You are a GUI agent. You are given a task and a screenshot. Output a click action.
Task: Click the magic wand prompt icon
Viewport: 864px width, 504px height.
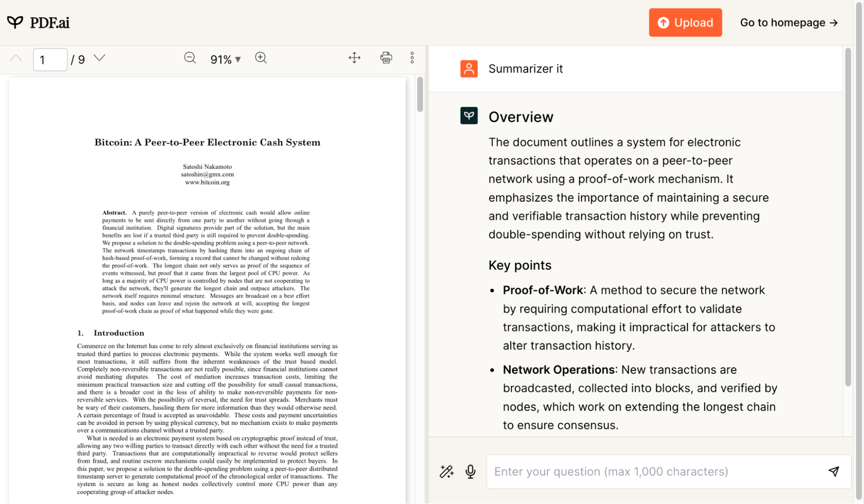pyautogui.click(x=446, y=471)
